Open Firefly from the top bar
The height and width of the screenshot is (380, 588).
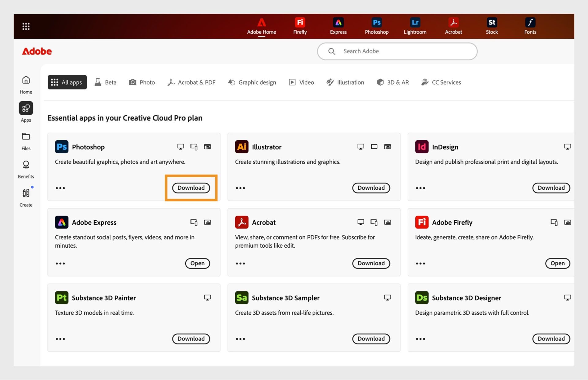point(300,26)
